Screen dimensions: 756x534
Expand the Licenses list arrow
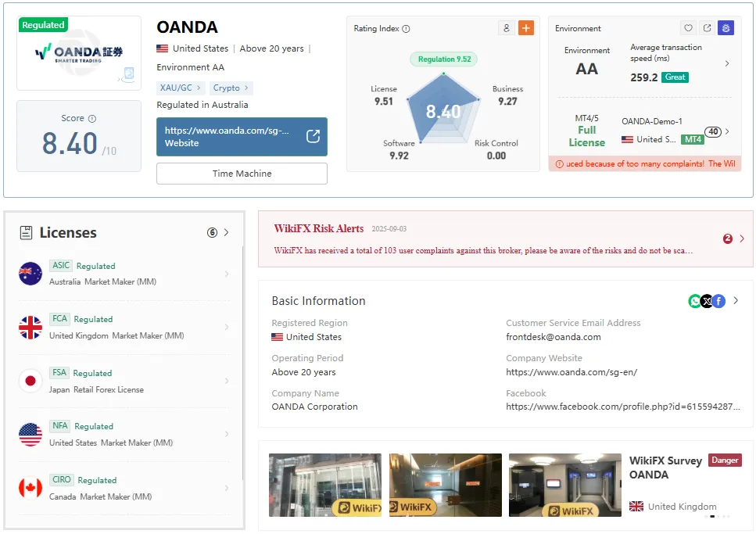coord(226,232)
